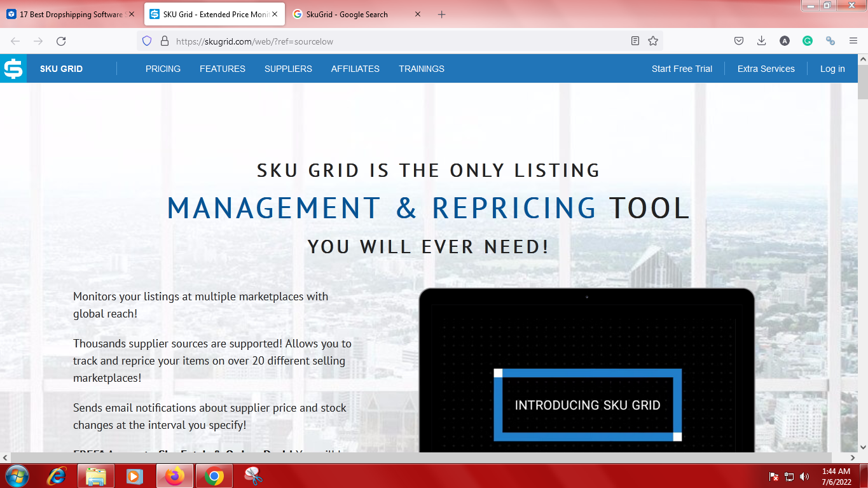Open the AFFILIATES menu item
The image size is (868, 488).
(355, 69)
